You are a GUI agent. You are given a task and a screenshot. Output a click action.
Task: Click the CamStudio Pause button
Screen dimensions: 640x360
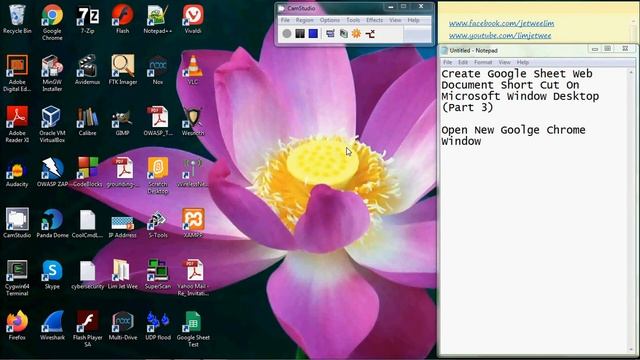pyautogui.click(x=300, y=33)
